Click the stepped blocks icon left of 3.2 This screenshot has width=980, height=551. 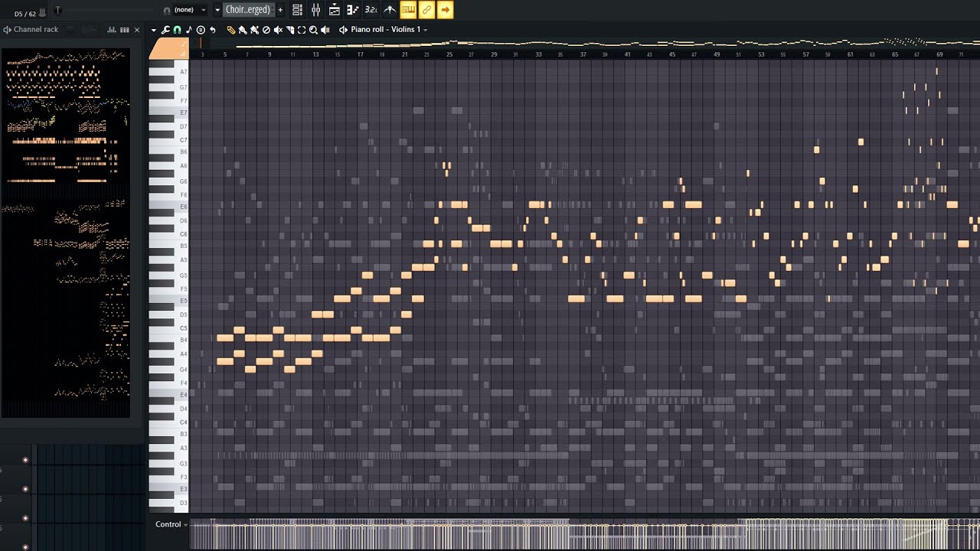(x=353, y=10)
